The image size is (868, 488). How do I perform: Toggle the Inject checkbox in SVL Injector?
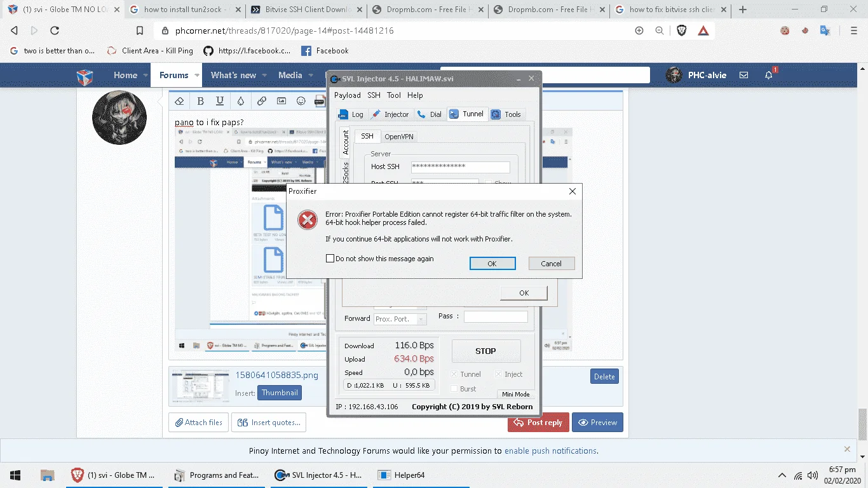click(498, 374)
